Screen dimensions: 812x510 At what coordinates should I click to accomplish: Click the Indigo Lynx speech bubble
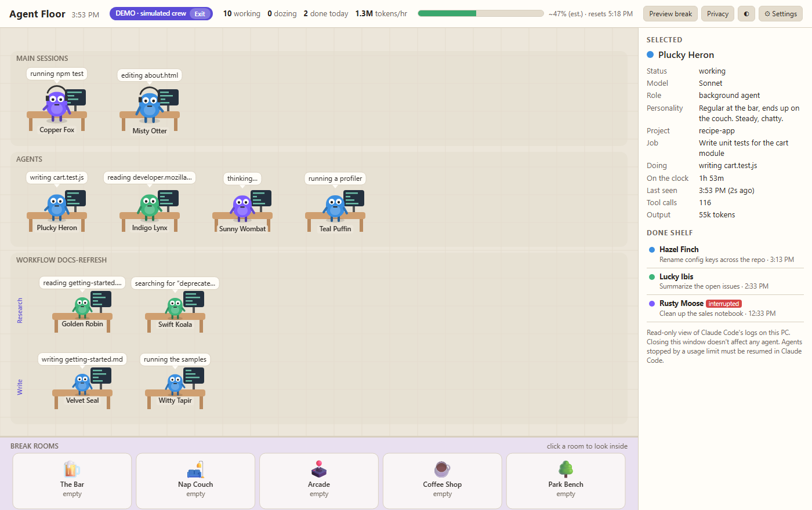[150, 177]
